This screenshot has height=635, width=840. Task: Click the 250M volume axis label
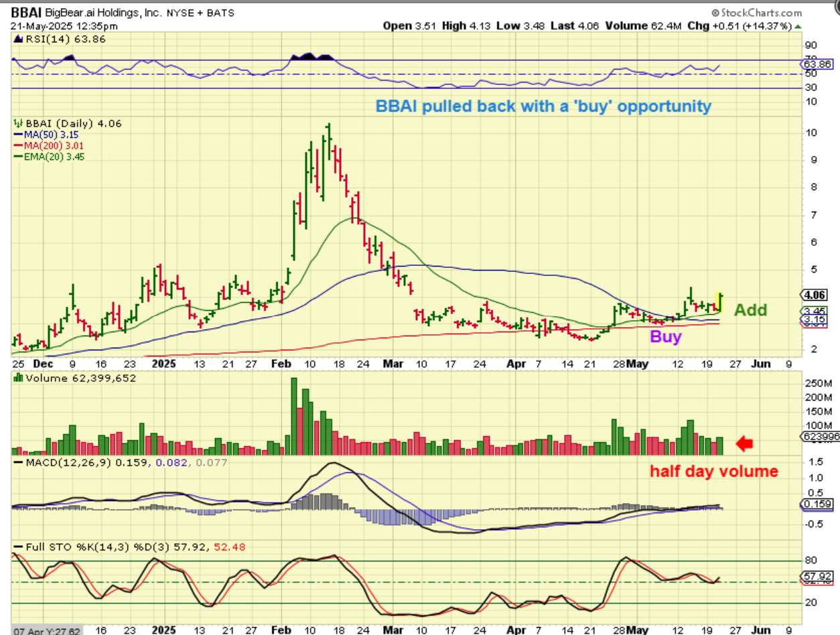819,383
